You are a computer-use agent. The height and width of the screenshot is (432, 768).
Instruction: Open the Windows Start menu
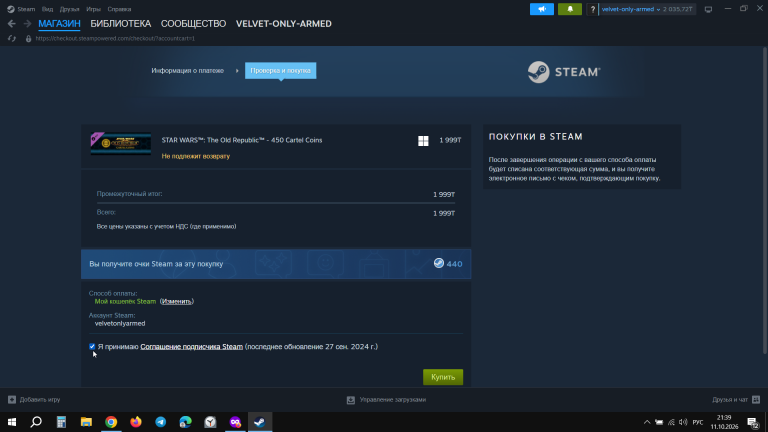coord(12,422)
